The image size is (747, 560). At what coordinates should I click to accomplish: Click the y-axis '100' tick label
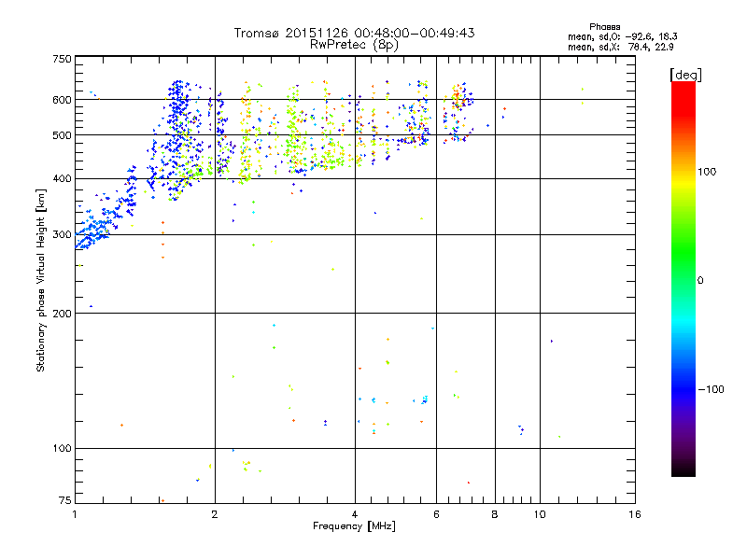(62, 449)
